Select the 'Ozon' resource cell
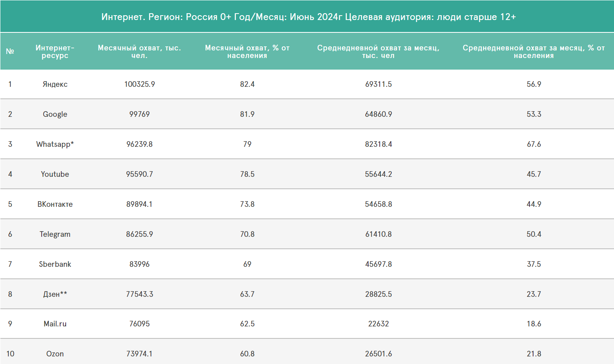Image resolution: width=614 pixels, height=364 pixels. coord(55,354)
